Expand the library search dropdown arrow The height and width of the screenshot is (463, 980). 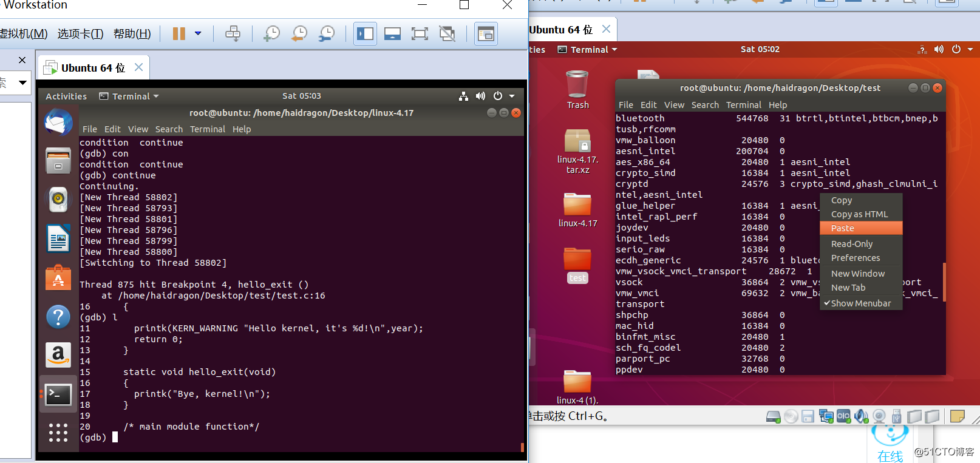22,82
